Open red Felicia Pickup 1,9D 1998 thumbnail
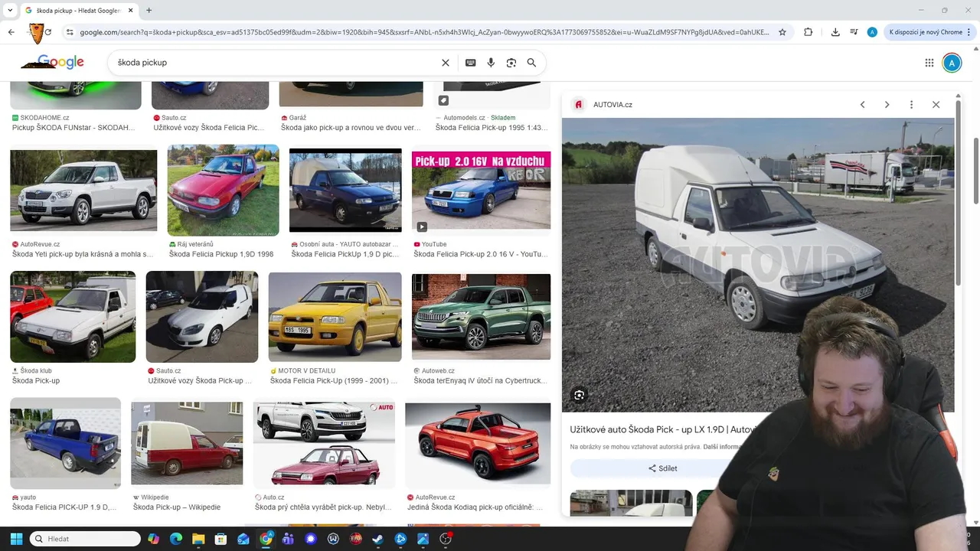Viewport: 980px width, 551px height. click(x=223, y=190)
